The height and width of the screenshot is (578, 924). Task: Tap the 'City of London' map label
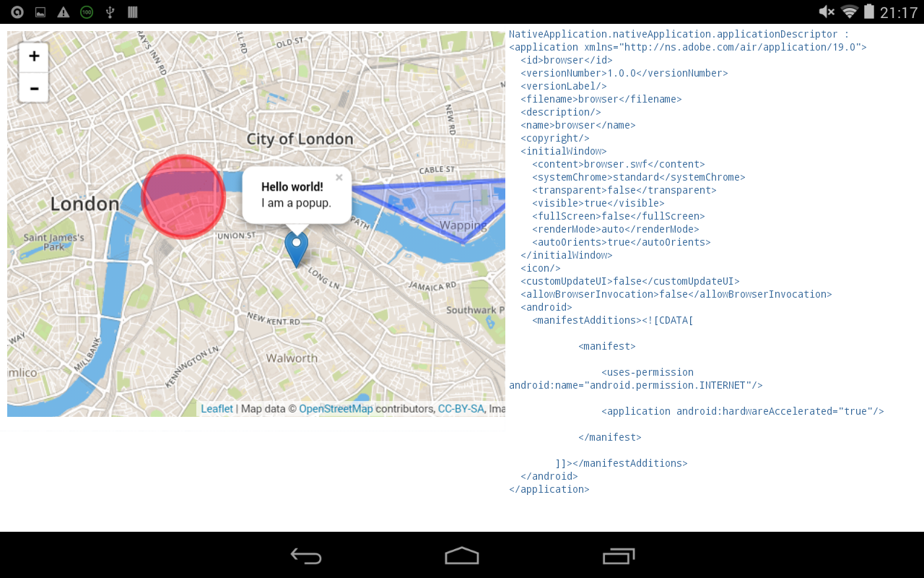[300, 139]
